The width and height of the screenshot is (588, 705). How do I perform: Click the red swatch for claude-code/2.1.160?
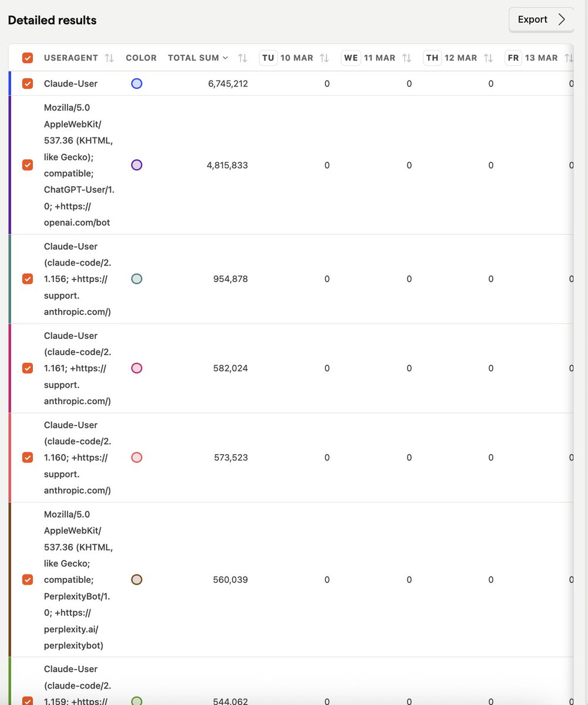(137, 457)
